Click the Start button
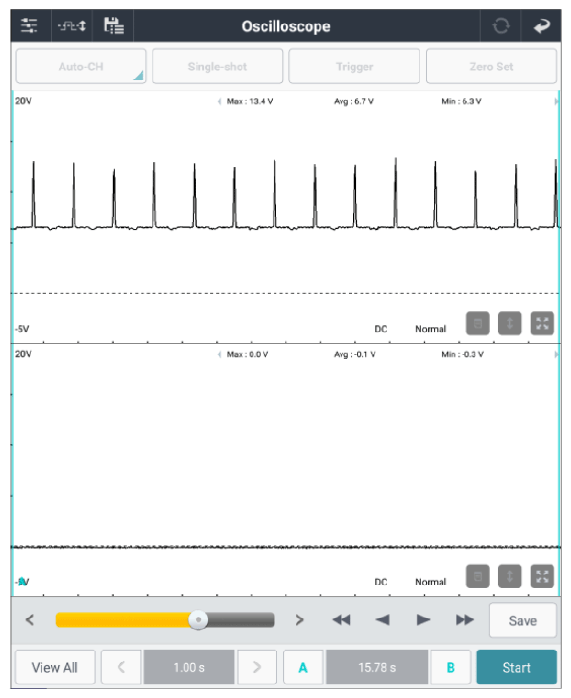 (516, 667)
